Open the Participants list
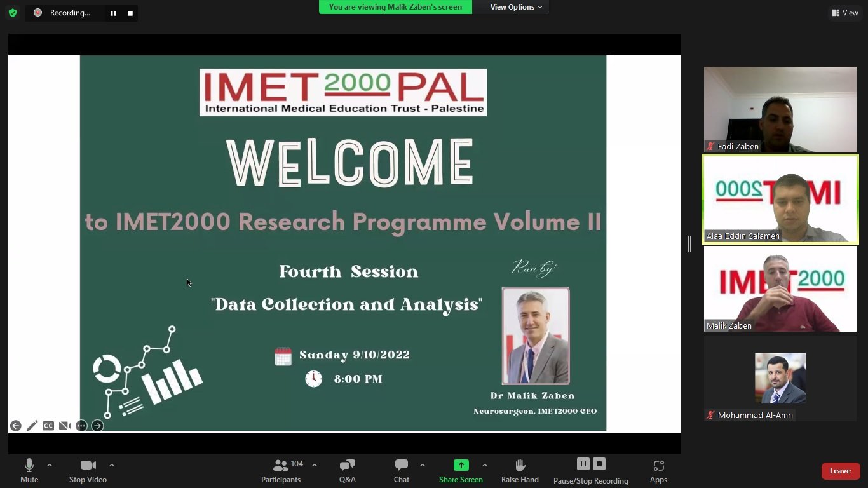 pos(281,471)
